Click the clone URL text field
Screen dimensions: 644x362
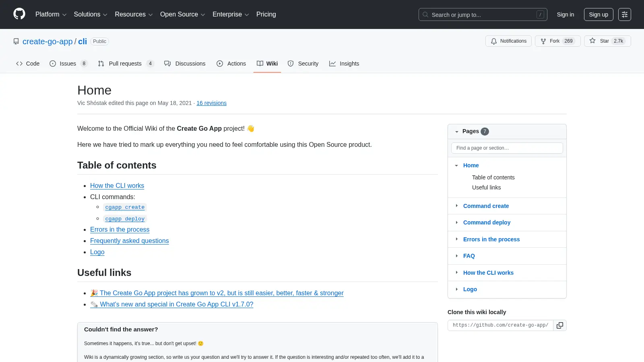(x=501, y=325)
